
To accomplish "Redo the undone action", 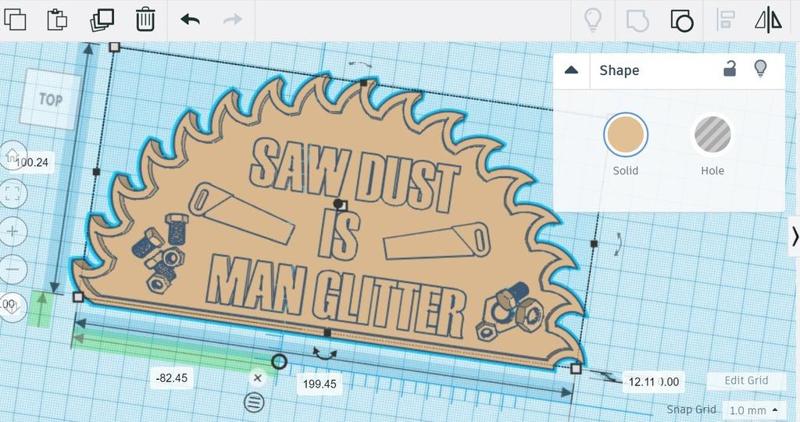I will click(x=233, y=20).
